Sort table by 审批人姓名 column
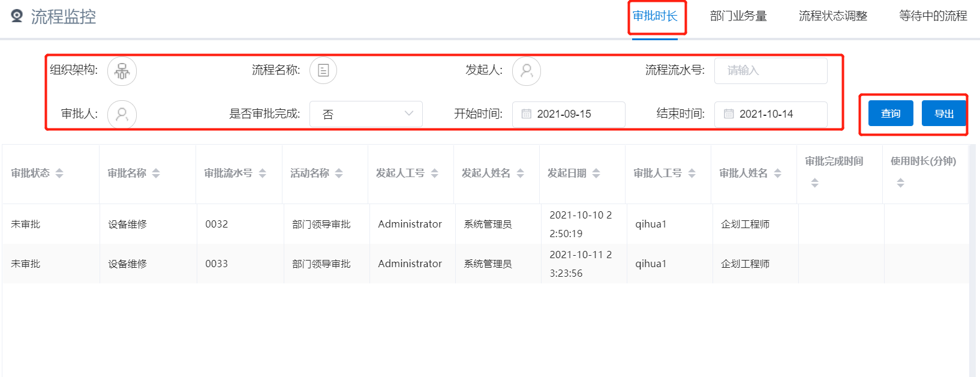 pyautogui.click(x=777, y=173)
